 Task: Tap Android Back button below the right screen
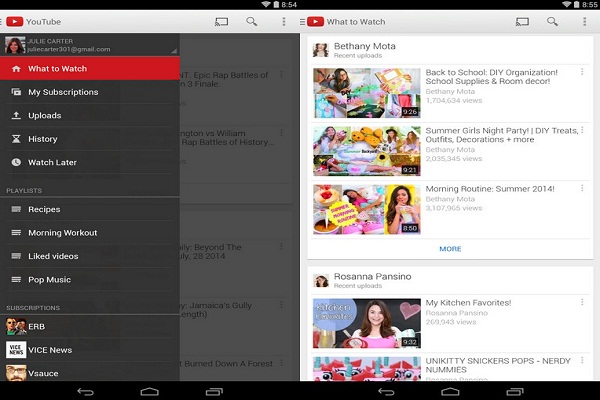pos(386,392)
